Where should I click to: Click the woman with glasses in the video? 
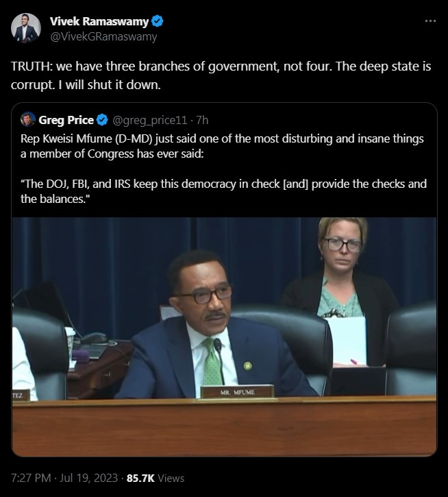[342, 279]
